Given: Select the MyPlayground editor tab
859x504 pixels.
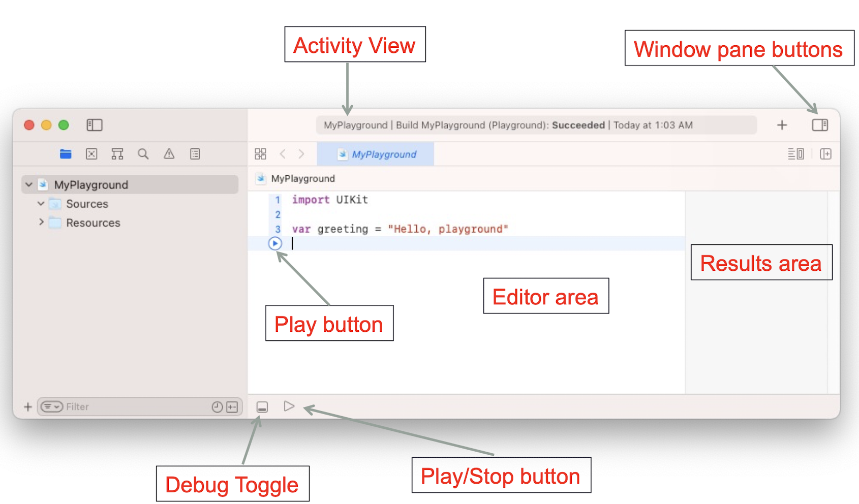Looking at the screenshot, I should 376,154.
